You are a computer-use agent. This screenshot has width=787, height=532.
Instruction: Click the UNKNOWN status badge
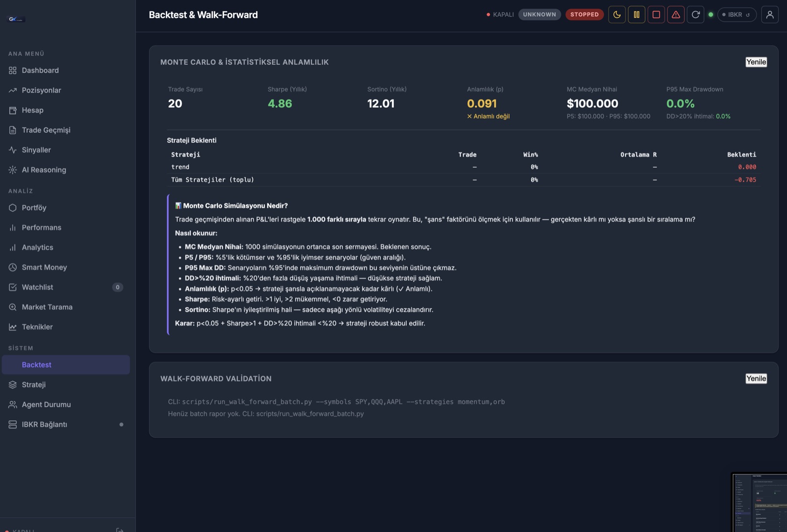540,15
